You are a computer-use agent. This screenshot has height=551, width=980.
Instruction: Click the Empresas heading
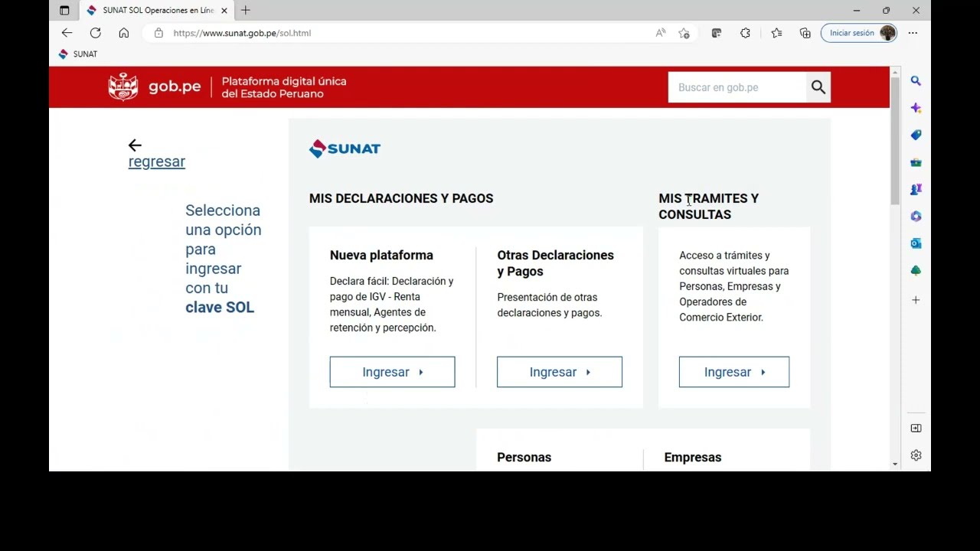(693, 457)
